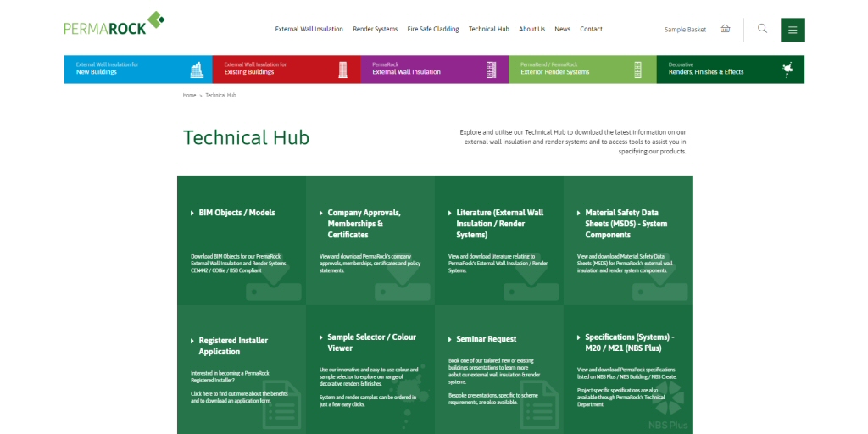Click the purple External Wall Insulation building icon

(x=491, y=70)
